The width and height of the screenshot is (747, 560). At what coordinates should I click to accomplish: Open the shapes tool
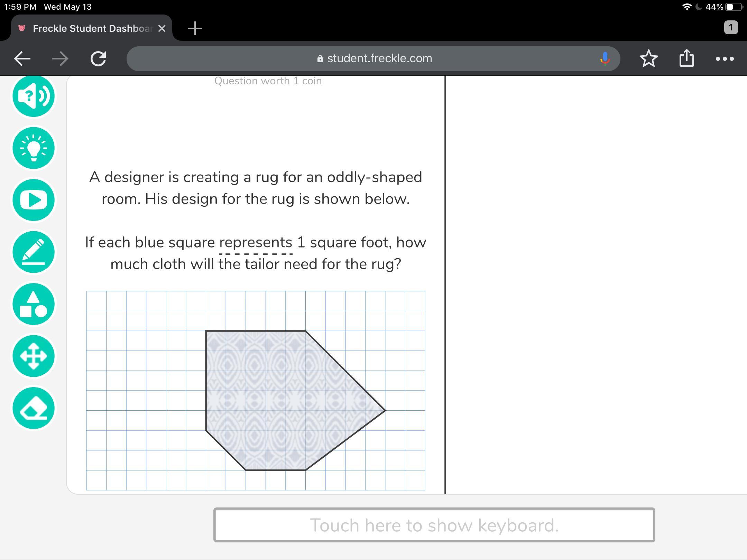34,304
